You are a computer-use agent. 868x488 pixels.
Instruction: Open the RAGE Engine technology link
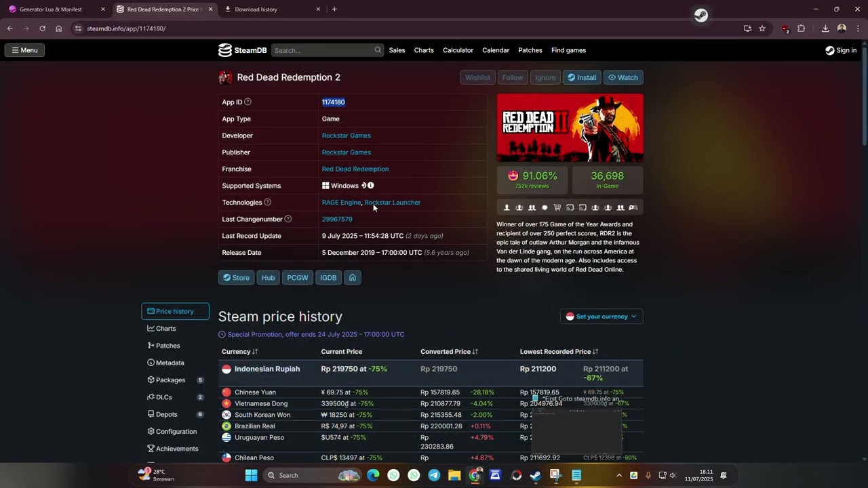tap(341, 202)
